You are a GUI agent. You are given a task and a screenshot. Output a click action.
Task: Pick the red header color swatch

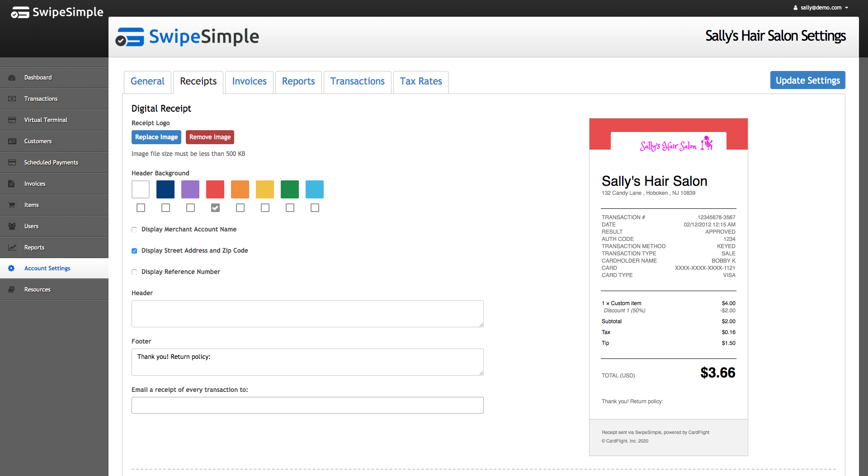point(215,189)
